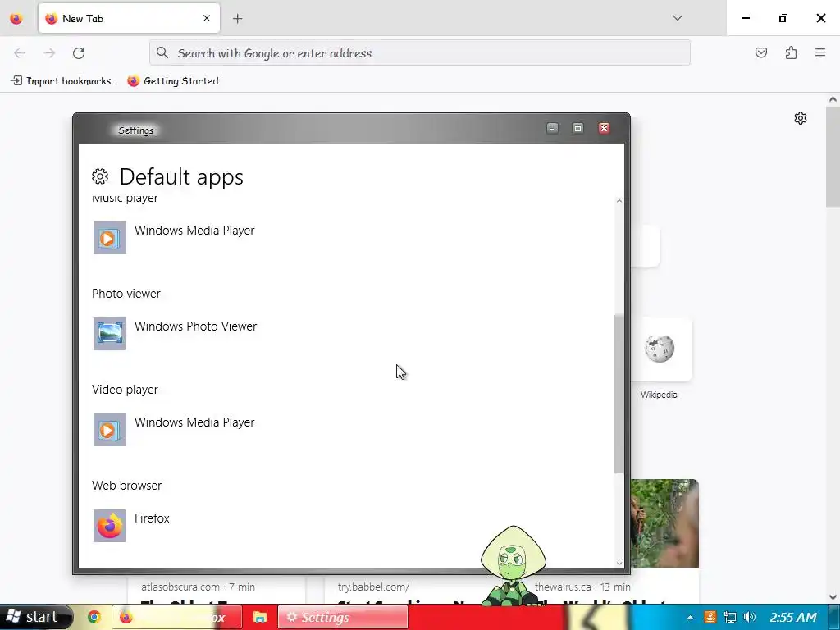Screen dimensions: 840x630
Task: Select the New Tab browser tab
Action: 129,18
